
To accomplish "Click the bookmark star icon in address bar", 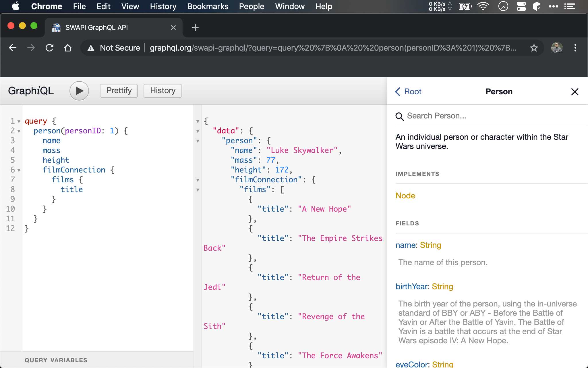I will click(534, 47).
